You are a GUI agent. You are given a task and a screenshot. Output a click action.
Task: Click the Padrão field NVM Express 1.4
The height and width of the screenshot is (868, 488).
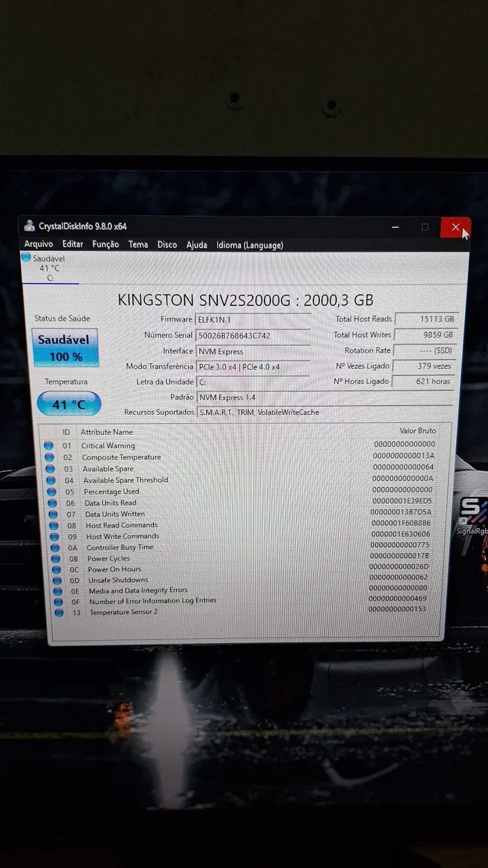pos(325,397)
